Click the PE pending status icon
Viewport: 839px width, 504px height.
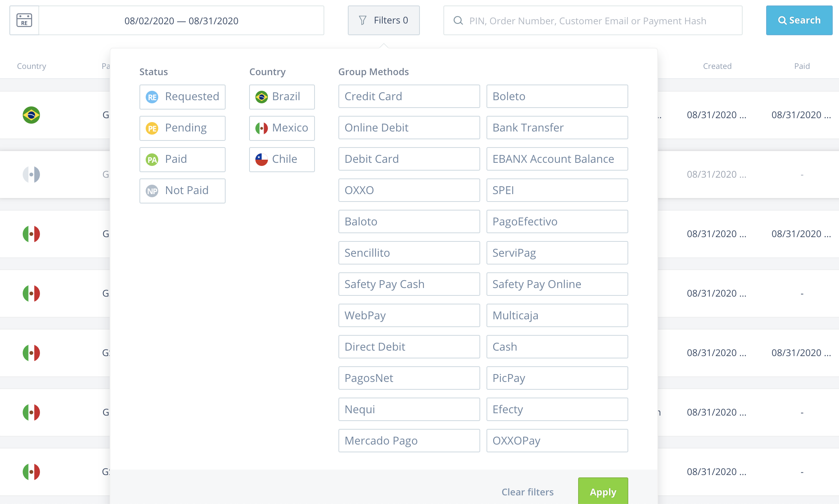(x=152, y=128)
